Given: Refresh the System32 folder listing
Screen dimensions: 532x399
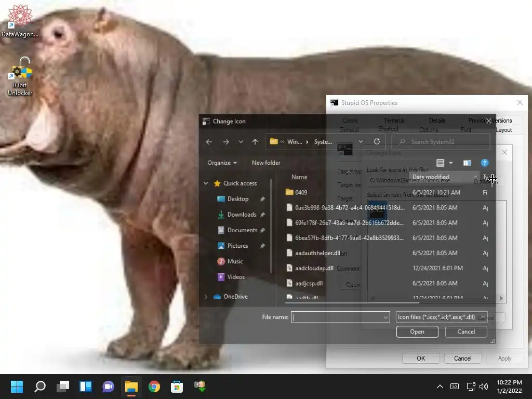Looking at the screenshot, I should [377, 141].
